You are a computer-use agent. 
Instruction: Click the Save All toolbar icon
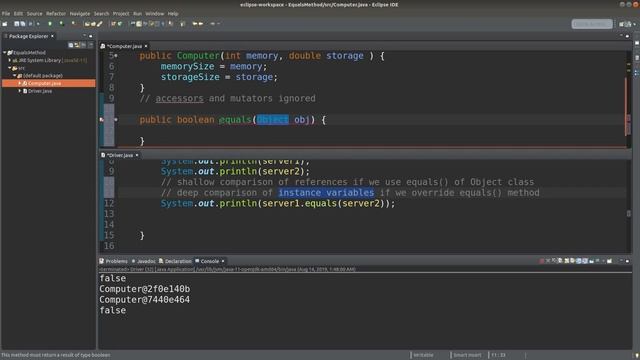click(23, 24)
